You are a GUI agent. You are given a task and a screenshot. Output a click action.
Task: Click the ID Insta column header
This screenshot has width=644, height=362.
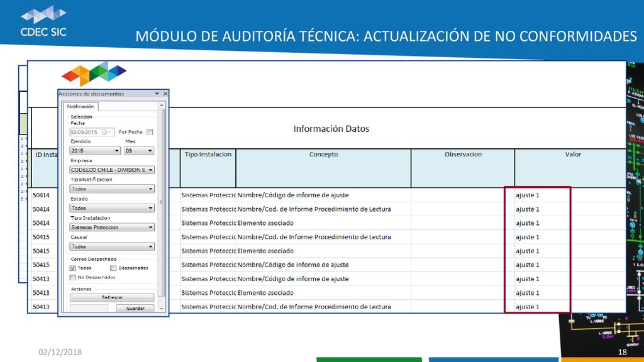(45, 168)
